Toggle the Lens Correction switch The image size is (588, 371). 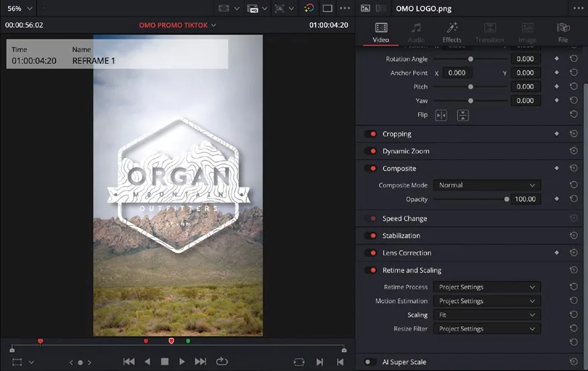click(371, 253)
